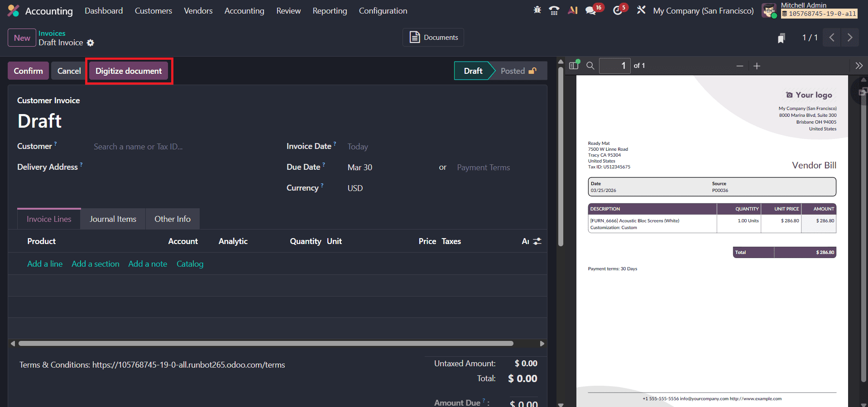The image size is (868, 407).
Task: Click the Digitize document button
Action: (129, 71)
